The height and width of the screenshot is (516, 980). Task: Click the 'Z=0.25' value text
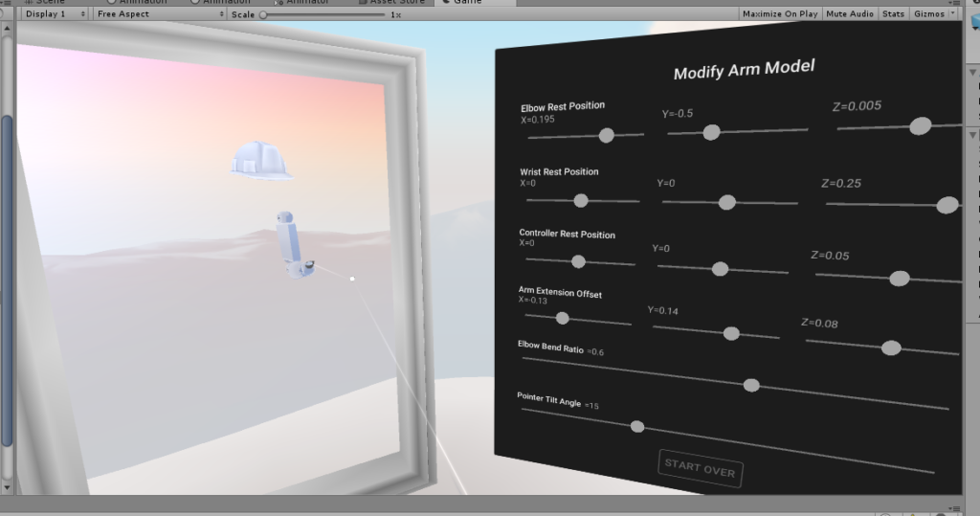841,183
